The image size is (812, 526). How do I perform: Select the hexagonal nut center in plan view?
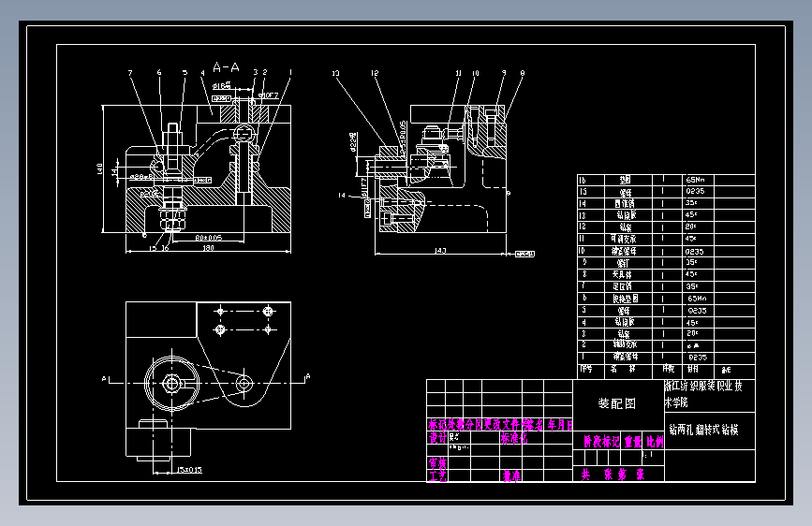point(170,384)
